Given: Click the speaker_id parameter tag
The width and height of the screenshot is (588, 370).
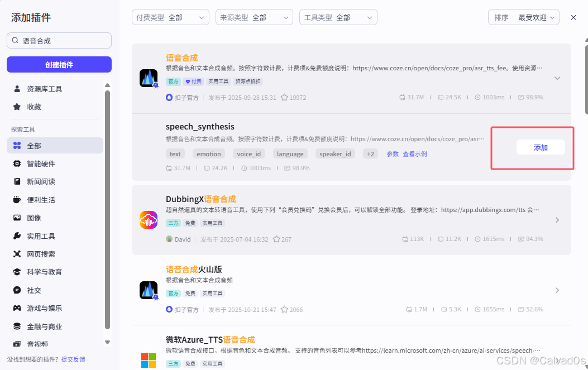Looking at the screenshot, I should 335,153.
